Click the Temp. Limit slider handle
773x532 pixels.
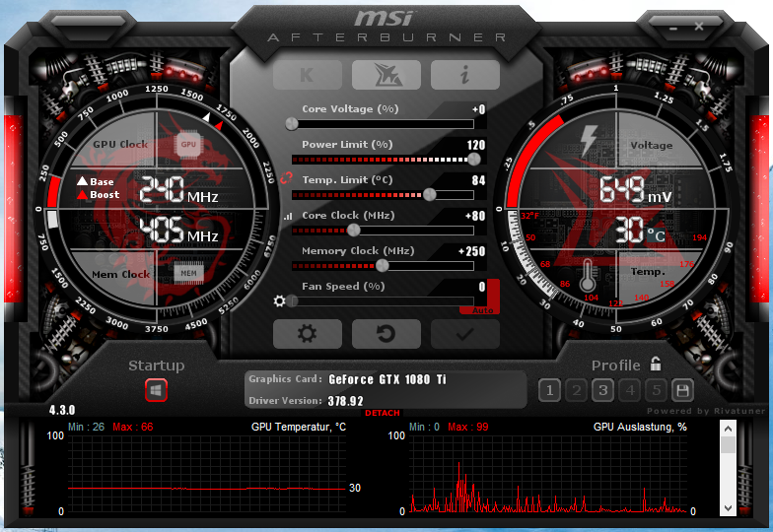[x=430, y=195]
